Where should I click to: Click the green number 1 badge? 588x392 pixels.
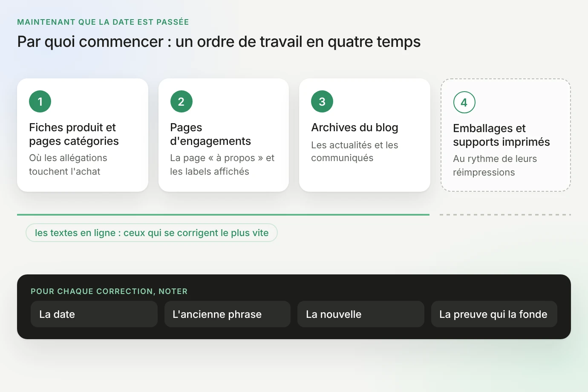pyautogui.click(x=40, y=101)
